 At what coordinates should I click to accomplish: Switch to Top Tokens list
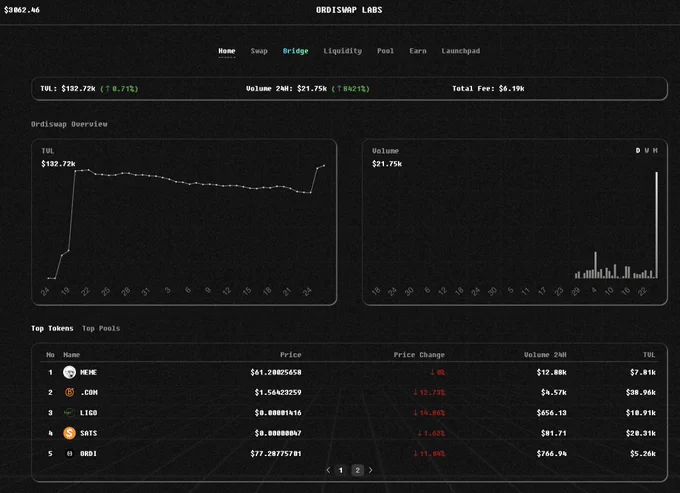coord(52,328)
